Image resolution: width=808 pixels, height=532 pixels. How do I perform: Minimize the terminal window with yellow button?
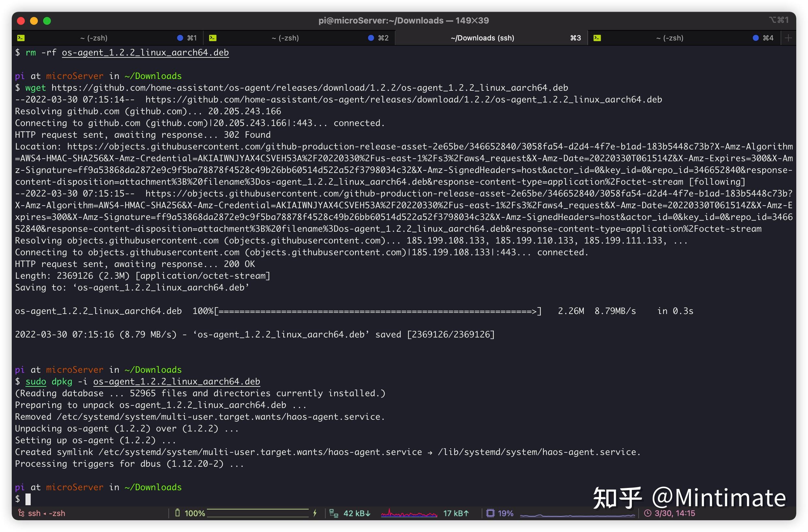coord(34,21)
